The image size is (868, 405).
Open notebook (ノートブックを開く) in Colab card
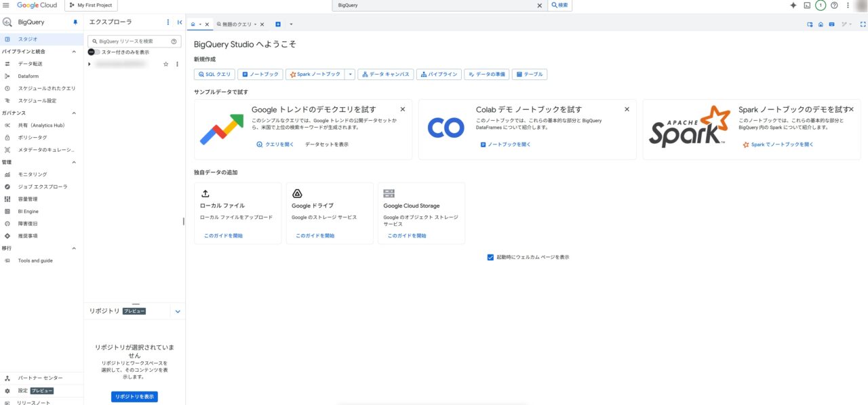pos(505,144)
